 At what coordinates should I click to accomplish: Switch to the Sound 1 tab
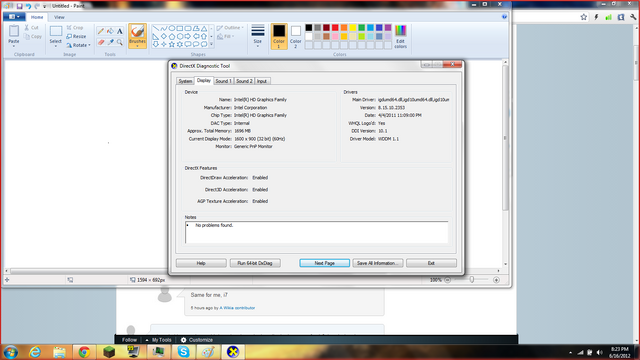point(223,81)
